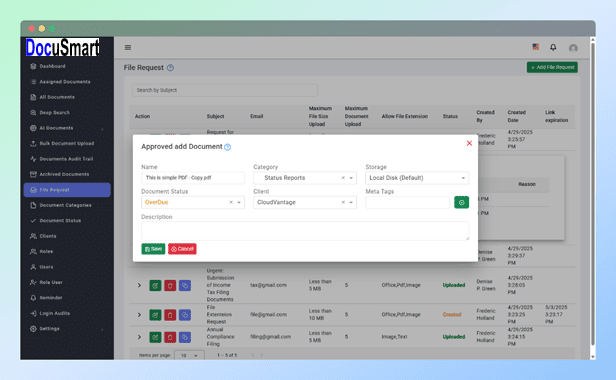Close the Approved add Document dialog
The image size is (616, 380).
(x=469, y=143)
